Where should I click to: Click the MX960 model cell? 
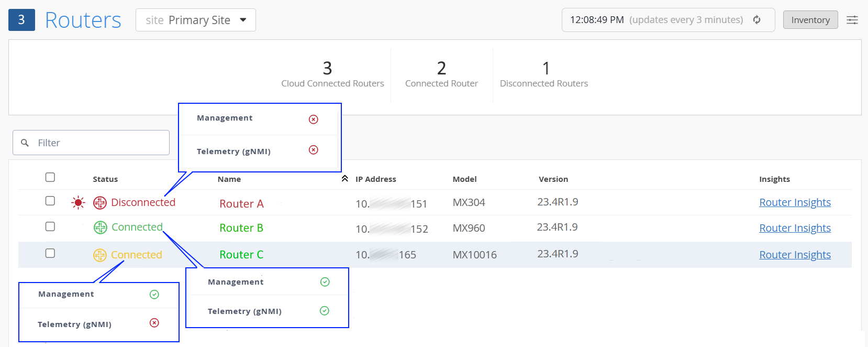[469, 229]
